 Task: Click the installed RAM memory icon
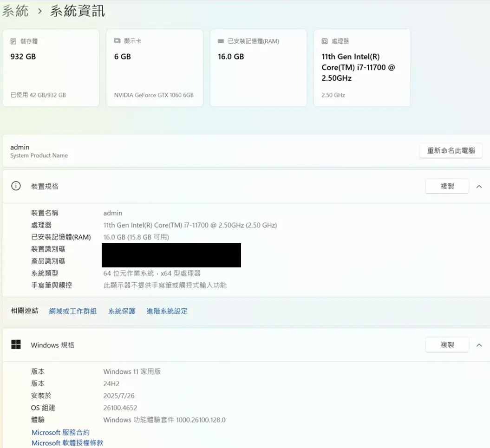221,41
